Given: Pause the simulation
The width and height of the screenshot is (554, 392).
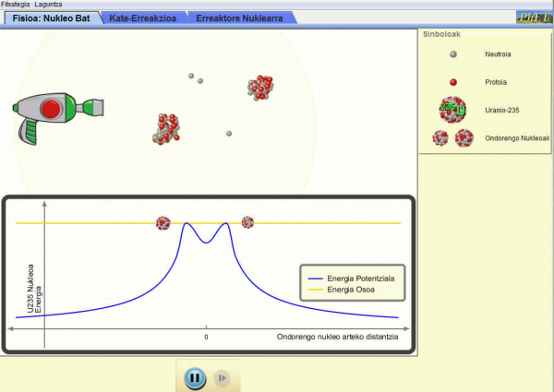Looking at the screenshot, I should pyautogui.click(x=194, y=377).
